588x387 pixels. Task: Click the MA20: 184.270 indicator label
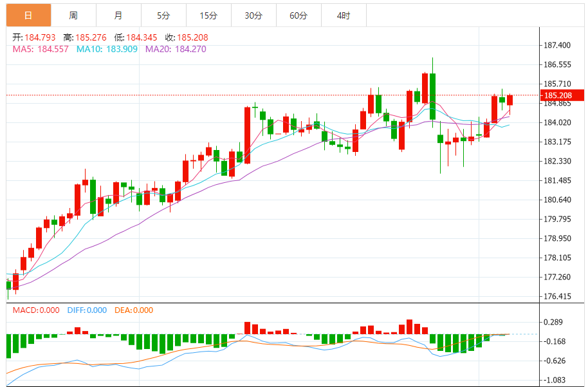[176, 49]
